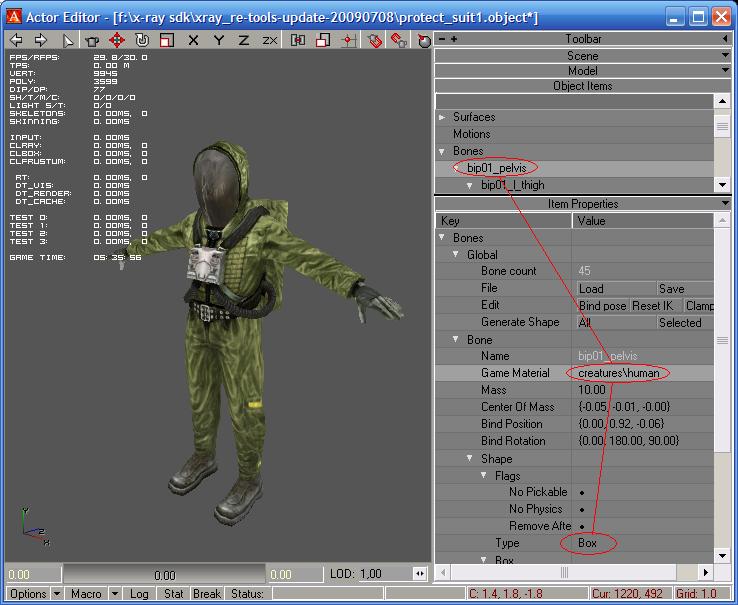Image resolution: width=738 pixels, height=605 pixels.
Task: Expand the Surfaces tree node
Action: click(443, 117)
